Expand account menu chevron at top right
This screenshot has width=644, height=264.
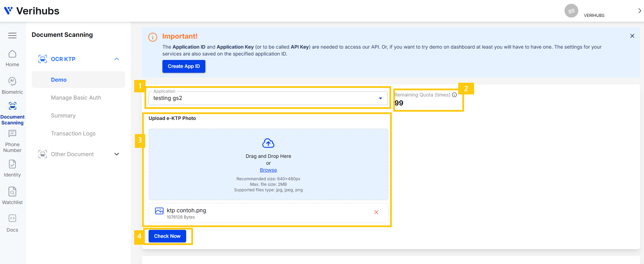click(640, 11)
